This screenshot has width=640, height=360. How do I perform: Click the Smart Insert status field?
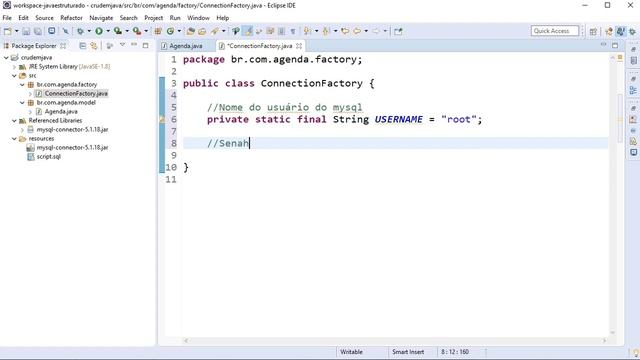point(408,351)
